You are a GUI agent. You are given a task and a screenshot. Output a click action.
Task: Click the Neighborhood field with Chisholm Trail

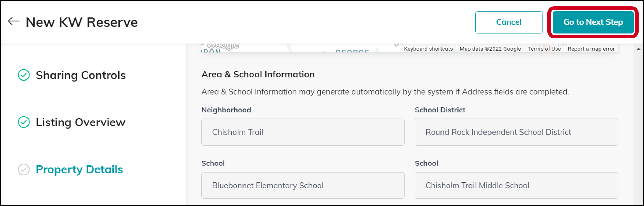coord(303,132)
